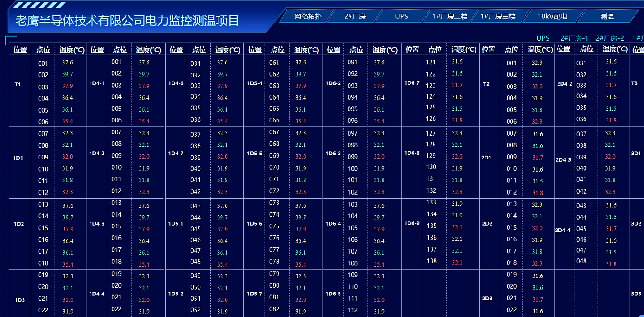The image size is (644, 317).
Task: Click the temperature value beside point 126
Action: tap(457, 120)
